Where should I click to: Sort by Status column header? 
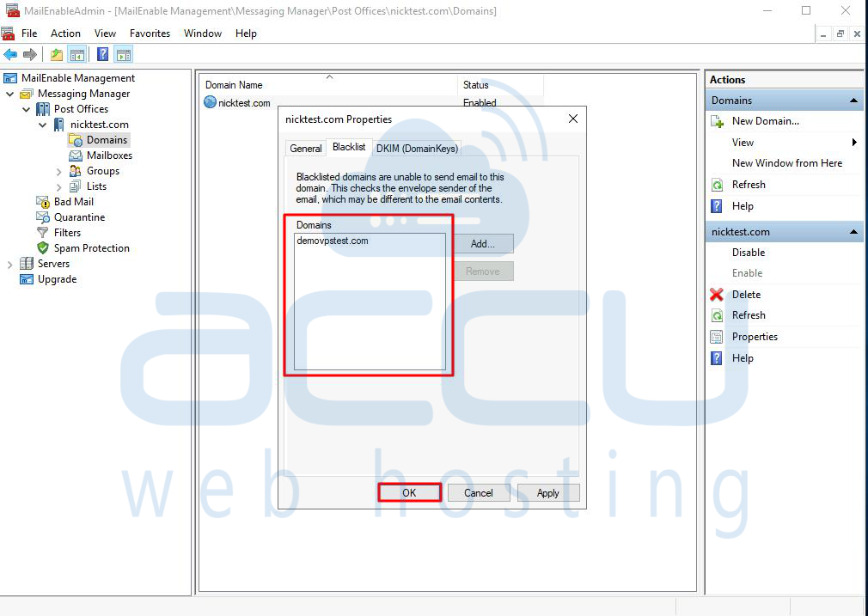click(x=500, y=85)
